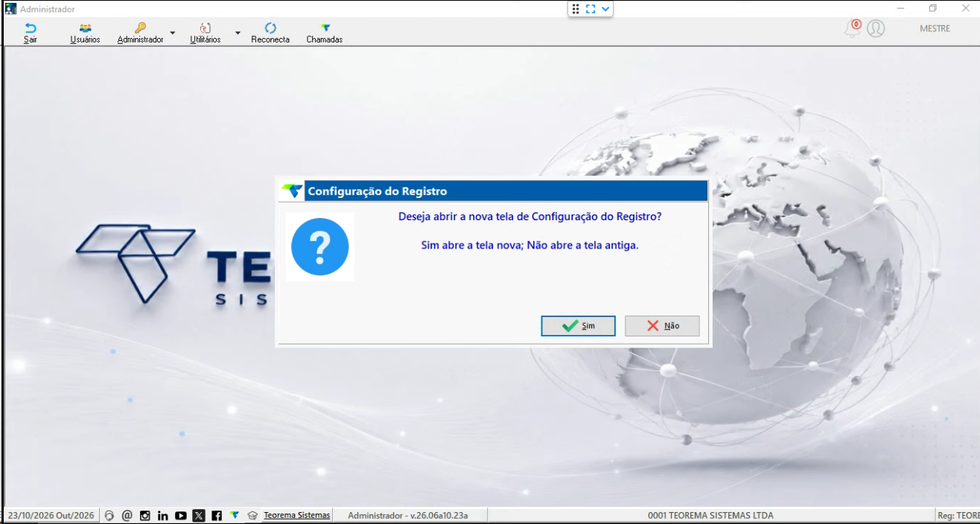Click the MESTRE user name label
Image resolution: width=980 pixels, height=524 pixels.
coord(935,29)
